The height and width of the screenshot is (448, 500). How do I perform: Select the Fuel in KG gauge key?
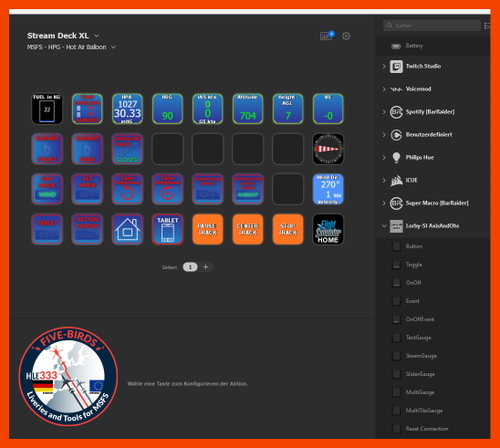click(x=47, y=109)
